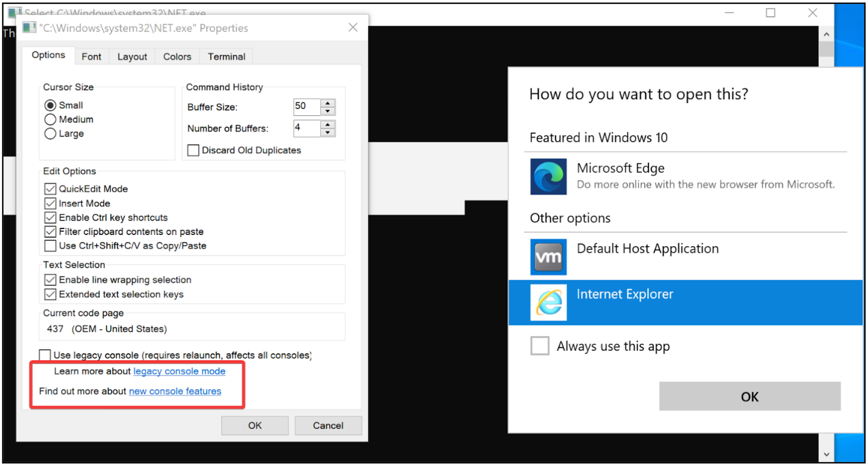
Task: Close the NET.exe Properties dialog
Action: point(353,27)
